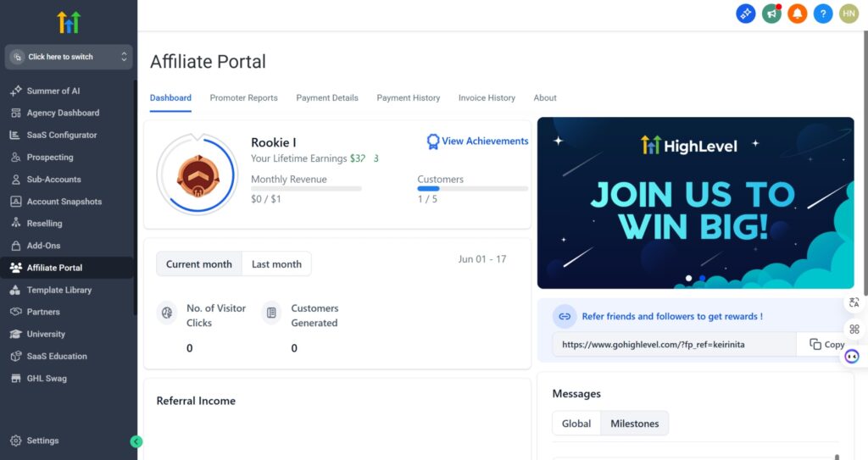868x460 pixels.
Task: Click the referral link chain icon
Action: point(565,317)
